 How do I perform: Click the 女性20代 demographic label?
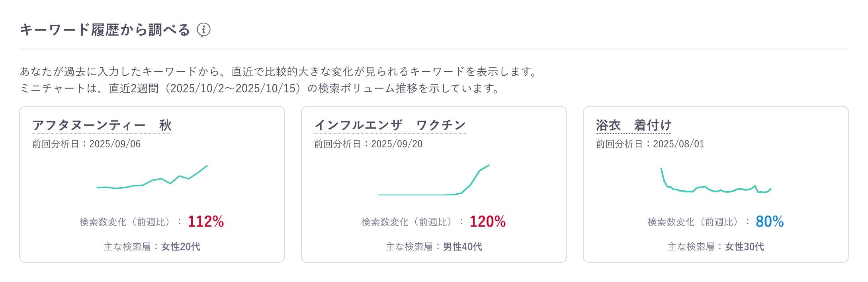(181, 247)
